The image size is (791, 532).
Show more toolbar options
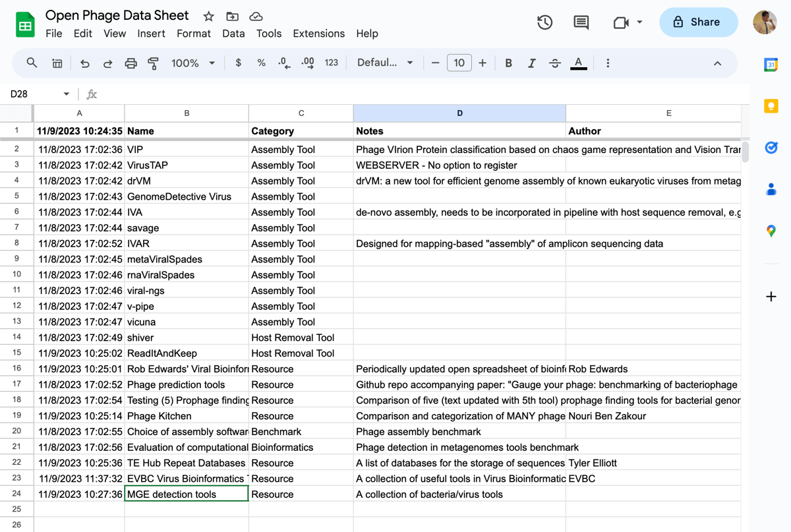(x=608, y=63)
